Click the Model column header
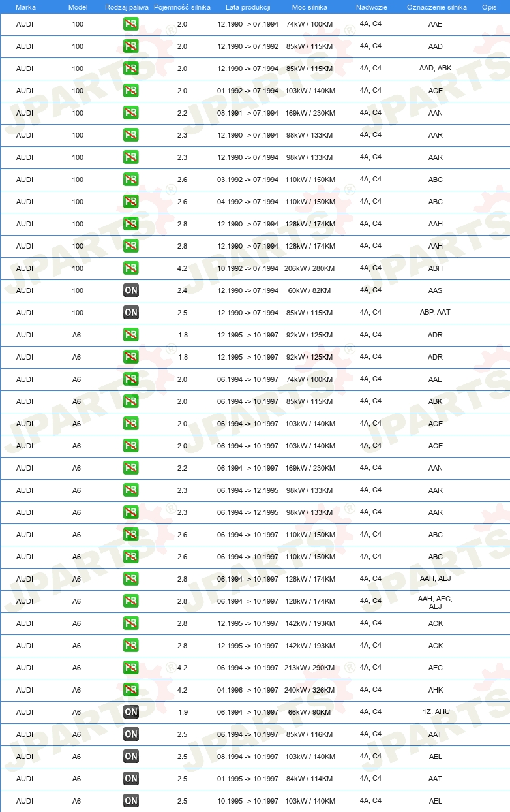 [x=78, y=7]
